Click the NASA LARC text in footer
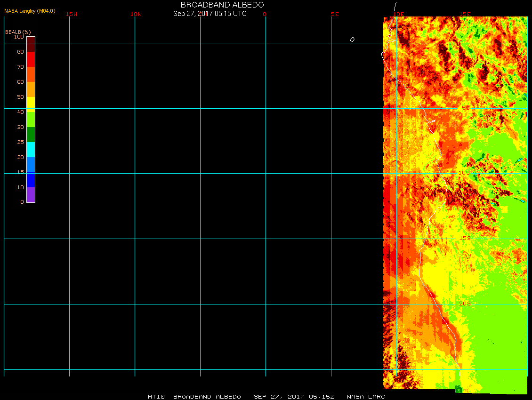The image size is (532, 400). pyautogui.click(x=366, y=397)
